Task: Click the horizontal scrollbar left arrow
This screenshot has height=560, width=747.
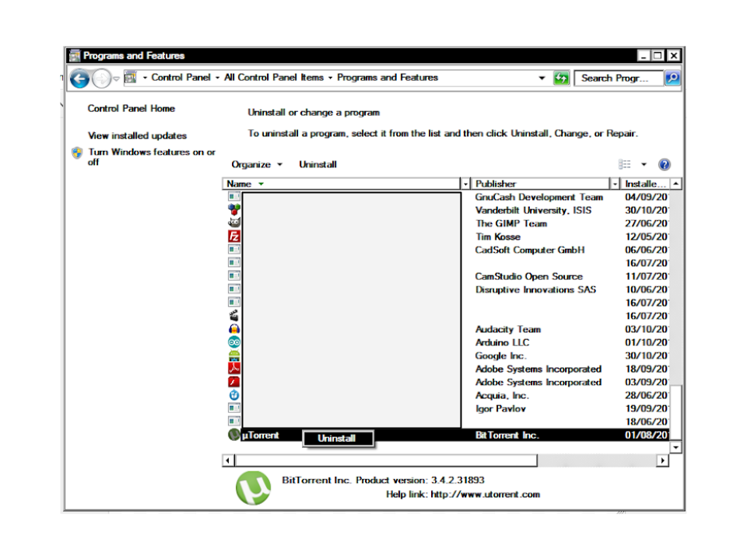Action: 228,460
